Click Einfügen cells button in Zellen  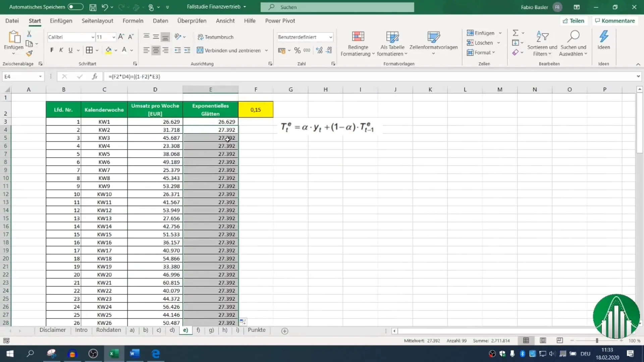[x=481, y=33]
